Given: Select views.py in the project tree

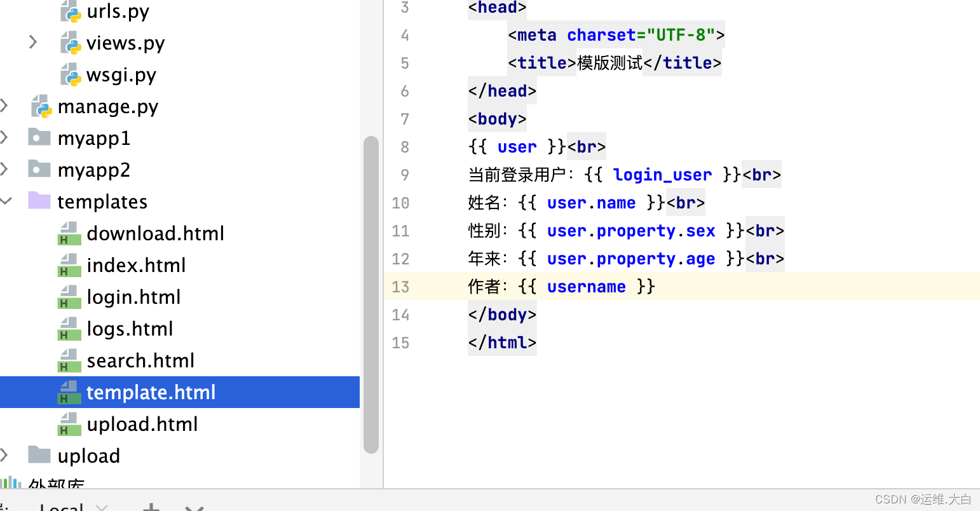Looking at the screenshot, I should 126,43.
